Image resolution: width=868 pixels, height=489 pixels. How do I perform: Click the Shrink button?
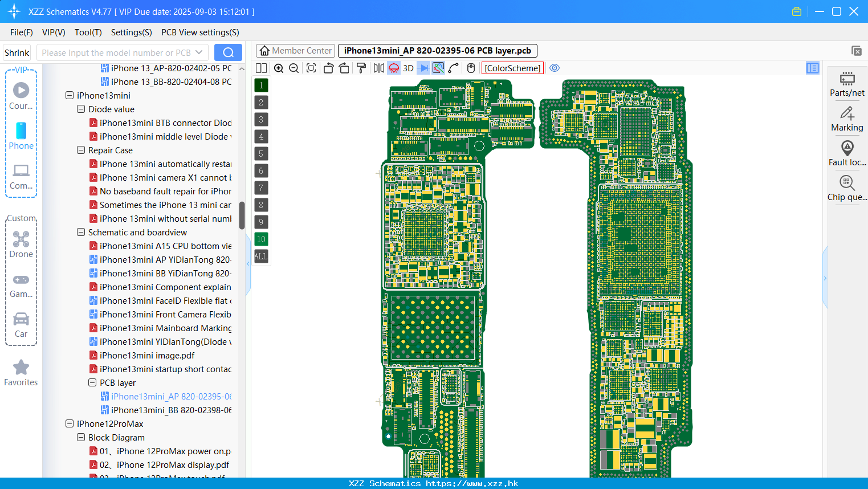pos(17,53)
